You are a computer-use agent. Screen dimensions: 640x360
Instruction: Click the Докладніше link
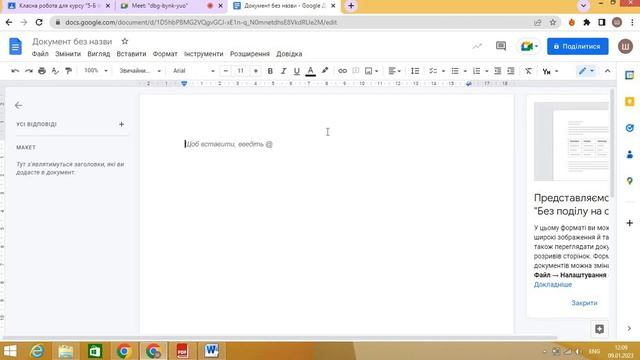point(553,284)
